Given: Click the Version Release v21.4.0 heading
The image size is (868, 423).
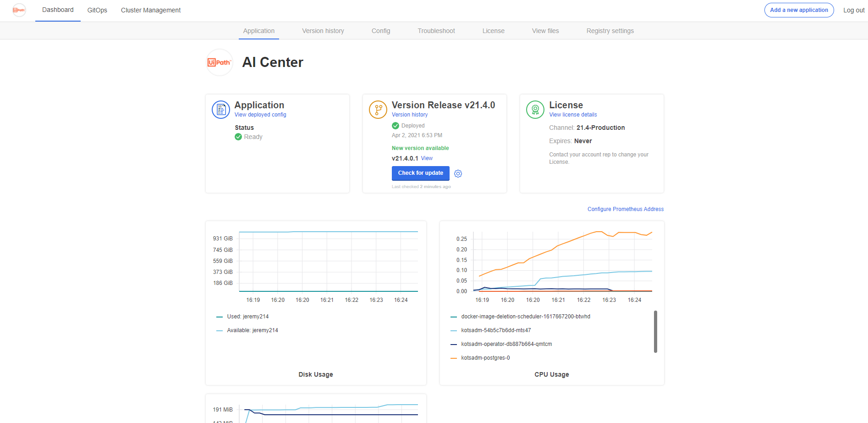Looking at the screenshot, I should pos(443,105).
